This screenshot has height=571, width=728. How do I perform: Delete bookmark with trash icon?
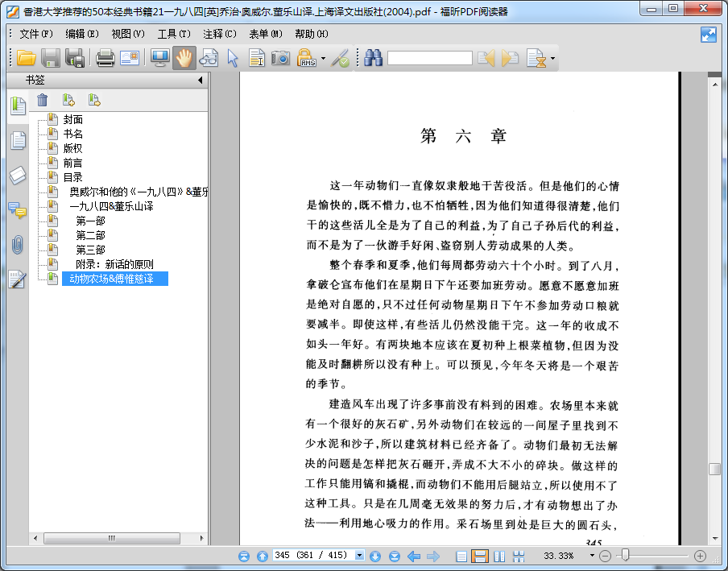pyautogui.click(x=42, y=100)
